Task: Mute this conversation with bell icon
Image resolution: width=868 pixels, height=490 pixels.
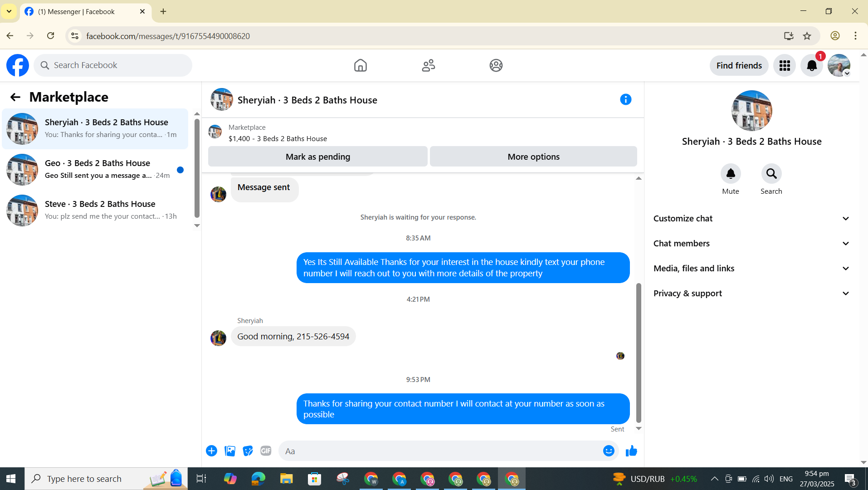Action: [731, 173]
